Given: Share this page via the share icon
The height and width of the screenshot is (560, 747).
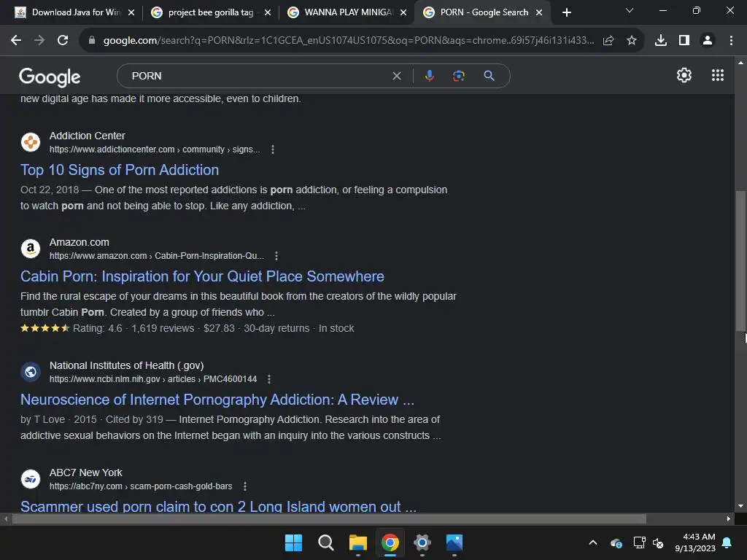Looking at the screenshot, I should (608, 41).
